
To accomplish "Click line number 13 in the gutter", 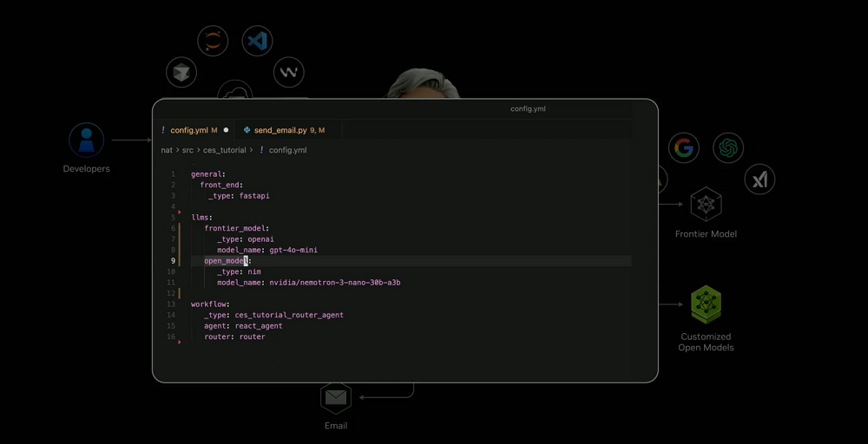I will (171, 304).
